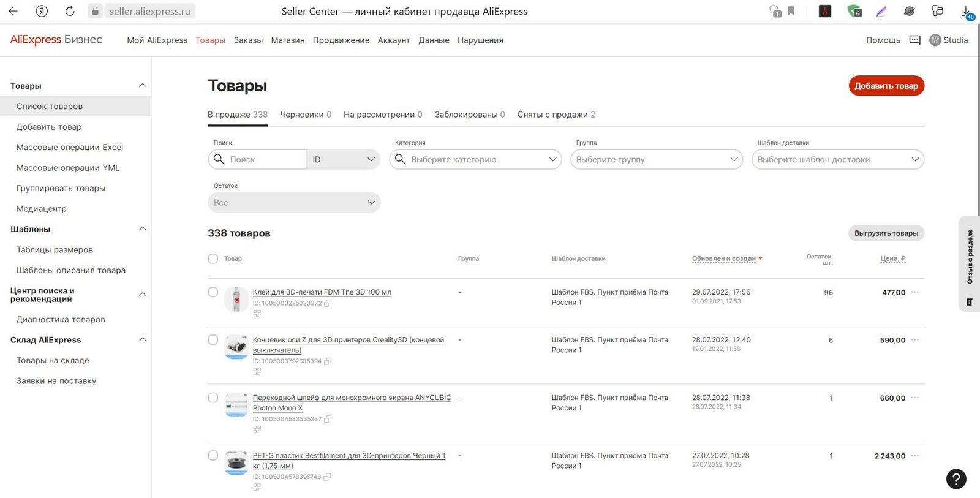Open three-dot actions menu for price 590,00
Image resolution: width=980 pixels, height=498 pixels.
click(915, 340)
